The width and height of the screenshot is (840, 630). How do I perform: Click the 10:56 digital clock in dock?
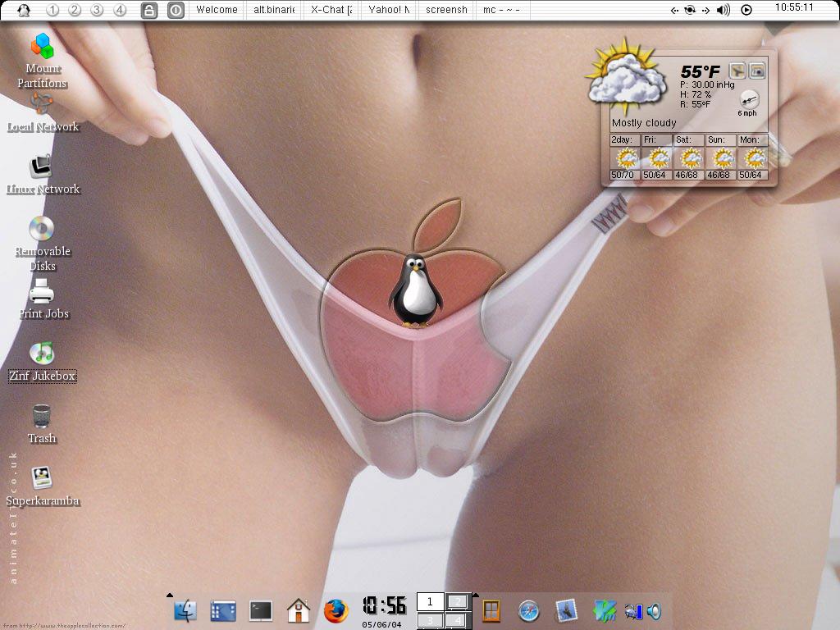point(384,606)
